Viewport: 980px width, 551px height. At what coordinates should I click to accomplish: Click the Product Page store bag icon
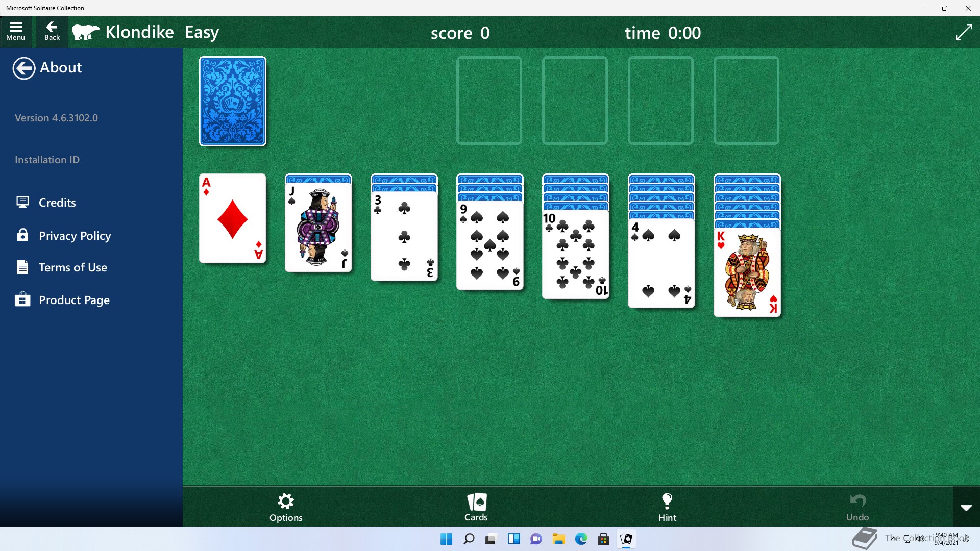click(x=22, y=299)
